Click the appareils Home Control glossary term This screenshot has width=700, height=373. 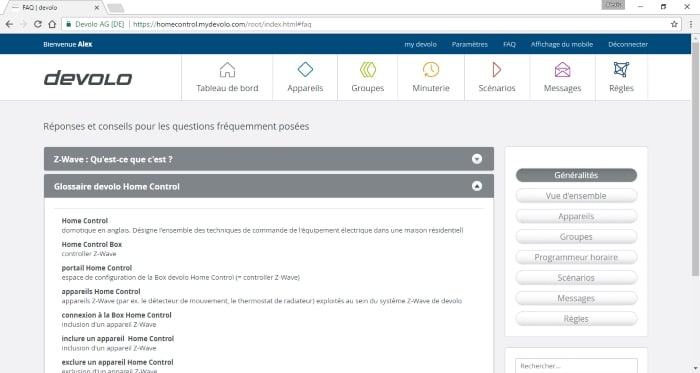(x=101, y=291)
